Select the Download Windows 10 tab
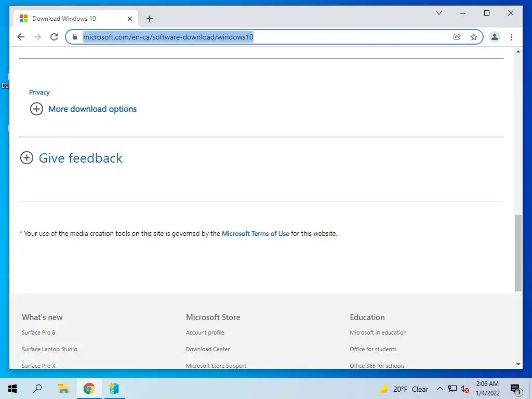Viewport: 532px width, 399px height. pyautogui.click(x=76, y=19)
